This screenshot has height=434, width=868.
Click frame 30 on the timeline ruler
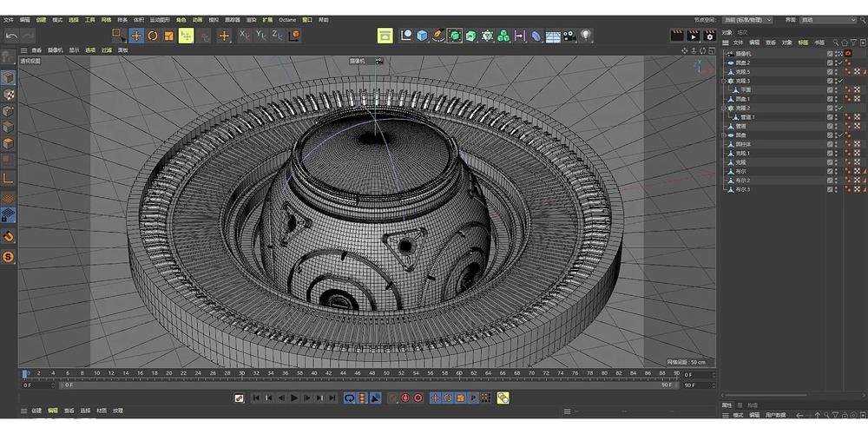(240, 374)
